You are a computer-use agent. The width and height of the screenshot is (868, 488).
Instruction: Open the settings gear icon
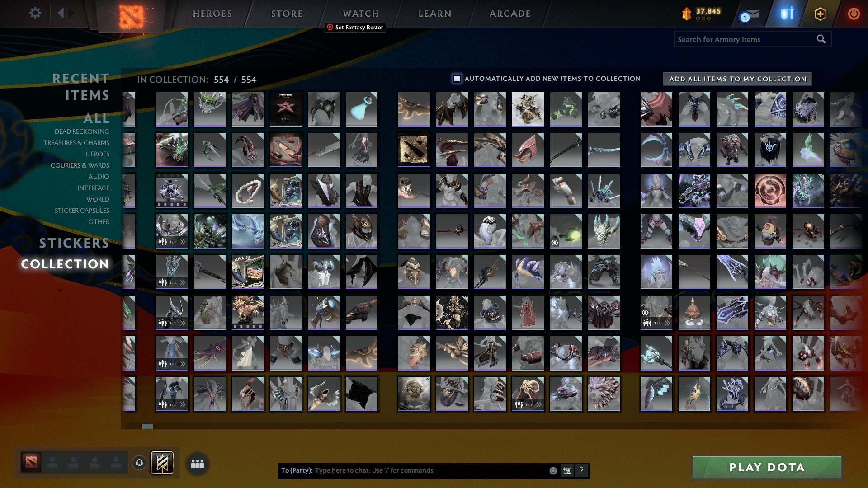tap(35, 13)
